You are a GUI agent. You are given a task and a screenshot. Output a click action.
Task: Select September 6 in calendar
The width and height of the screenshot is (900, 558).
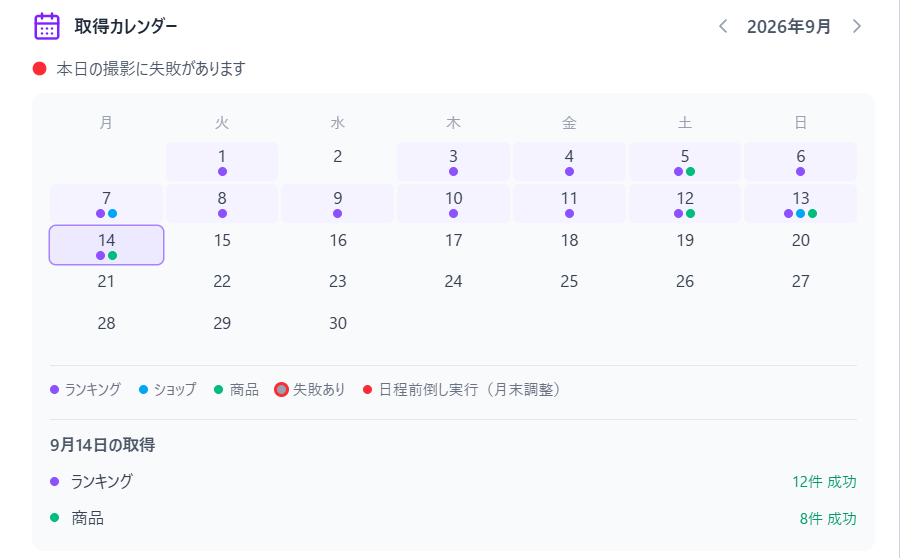(801, 162)
